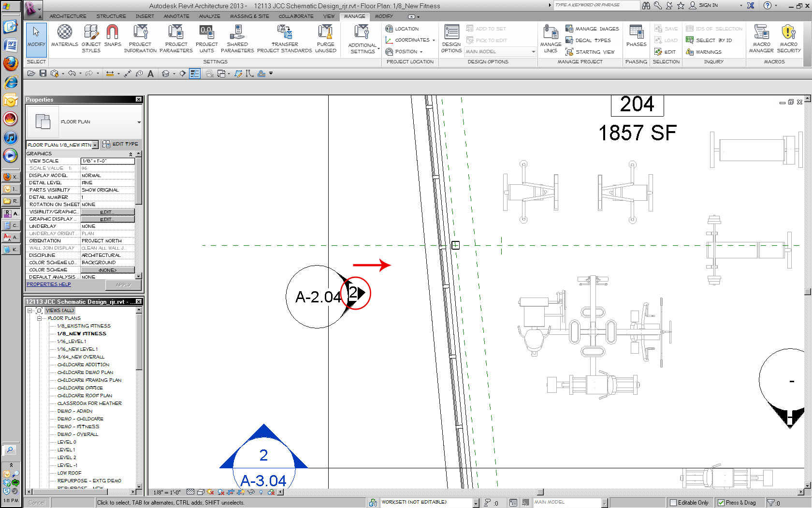
Task: Collapse the Views (All) tree node
Action: [30, 311]
